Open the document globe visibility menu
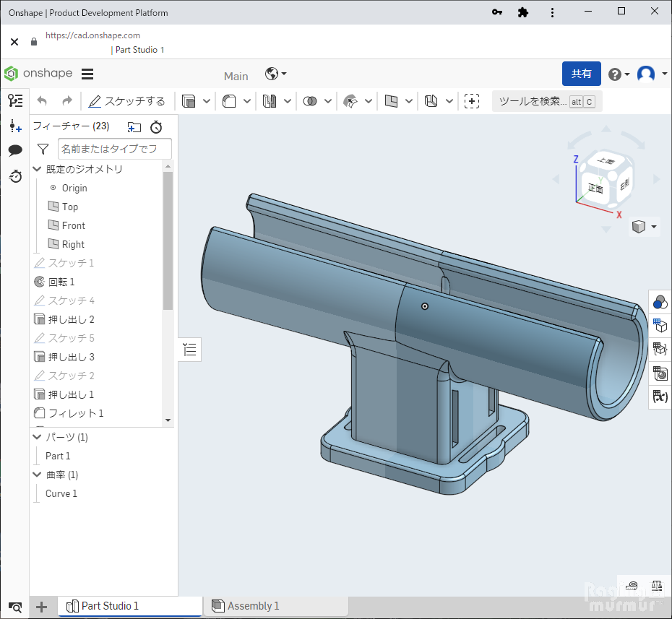Image resolution: width=672 pixels, height=619 pixels. [x=275, y=74]
